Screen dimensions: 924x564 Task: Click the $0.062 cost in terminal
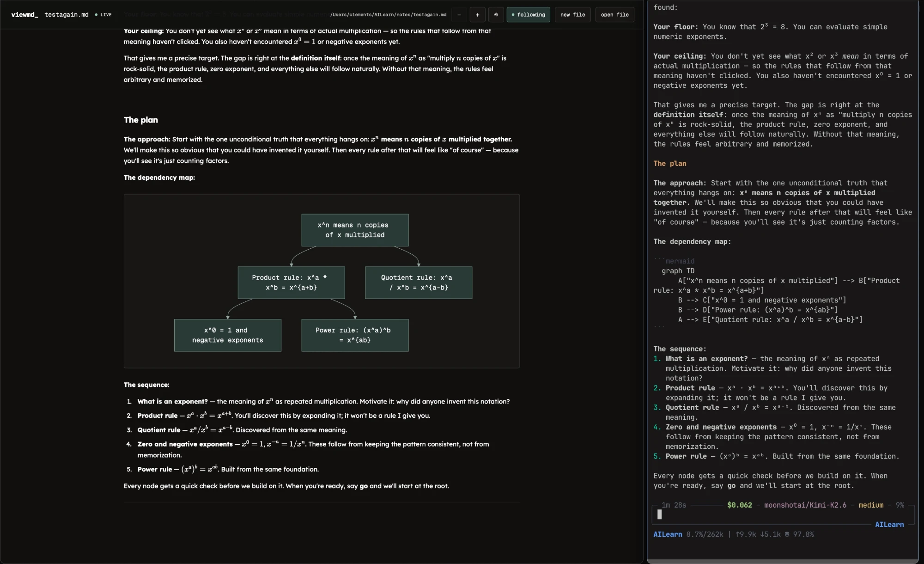[x=740, y=505]
